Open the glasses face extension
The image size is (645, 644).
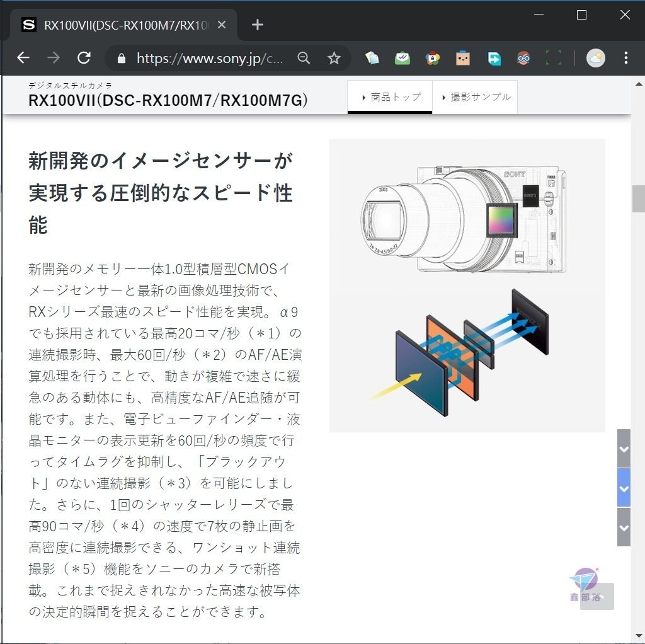coord(523,58)
